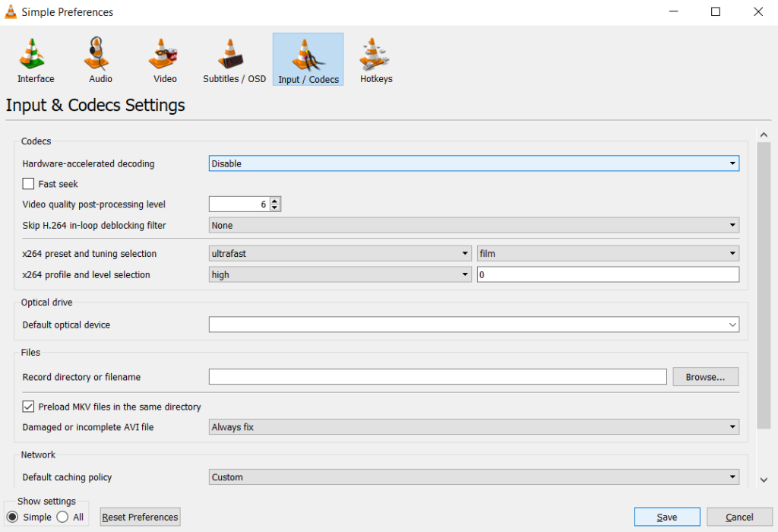Browse for a record directory
The image size is (778, 532).
click(x=705, y=376)
